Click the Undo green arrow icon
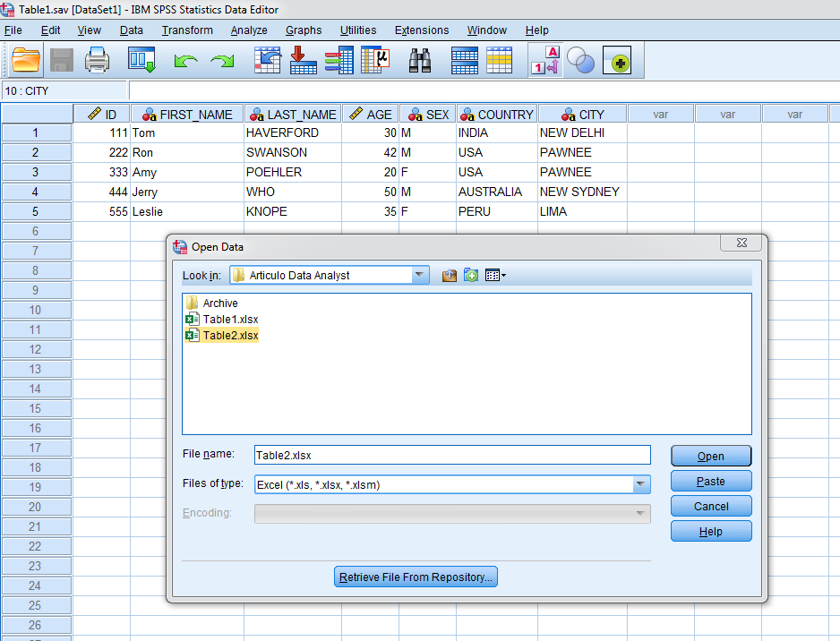This screenshot has height=641, width=840. 186,61
